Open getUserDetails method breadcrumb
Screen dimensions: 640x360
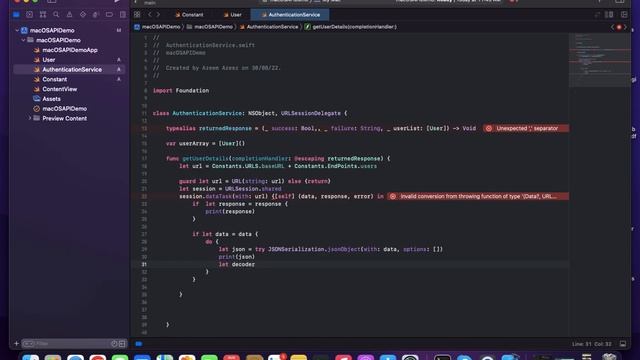[x=351, y=27]
